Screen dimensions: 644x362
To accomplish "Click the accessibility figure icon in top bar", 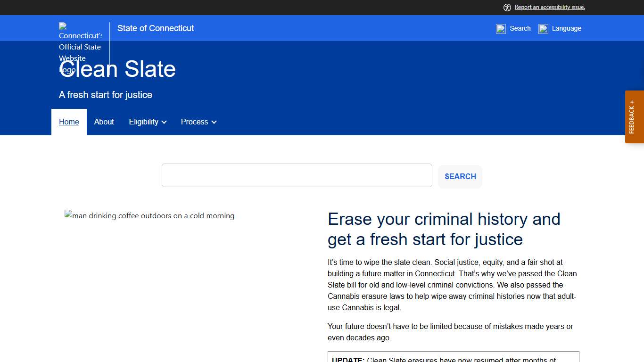I will coord(507,7).
